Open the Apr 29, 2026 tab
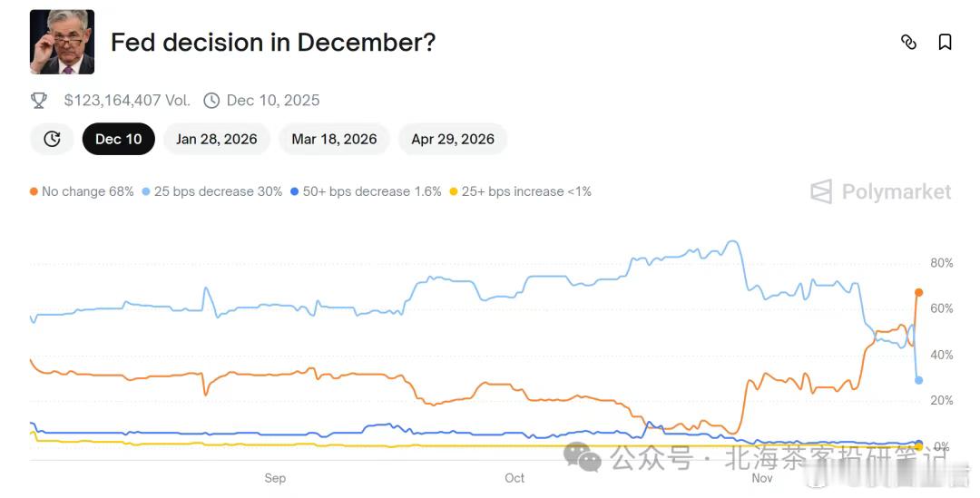Viewport: 980px width, 498px height. pos(453,139)
